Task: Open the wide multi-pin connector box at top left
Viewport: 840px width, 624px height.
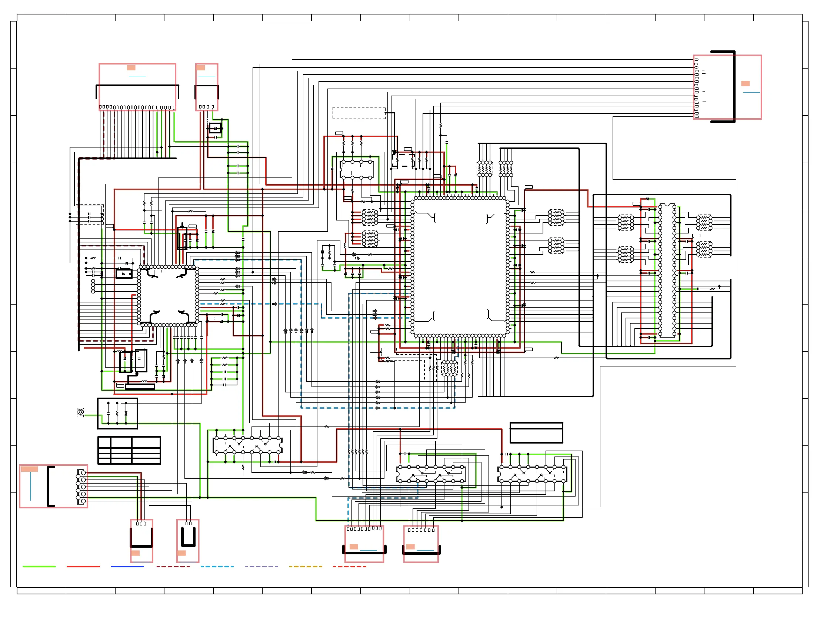Action: [x=137, y=87]
